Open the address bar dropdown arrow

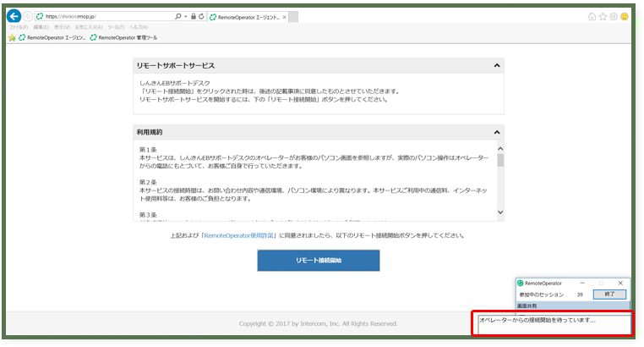[x=185, y=16]
